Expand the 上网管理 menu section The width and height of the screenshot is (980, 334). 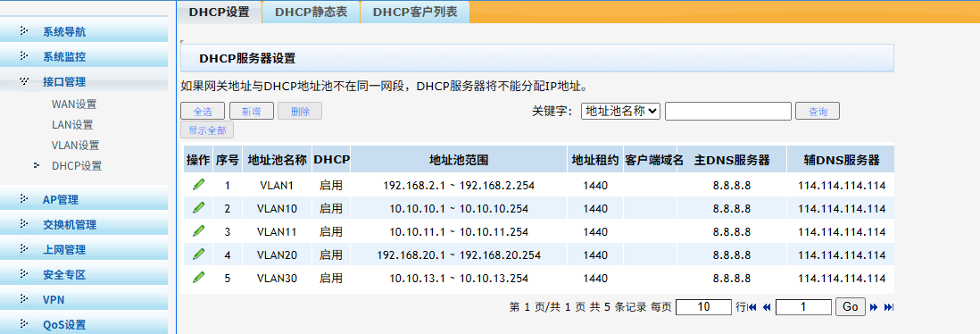click(84, 249)
